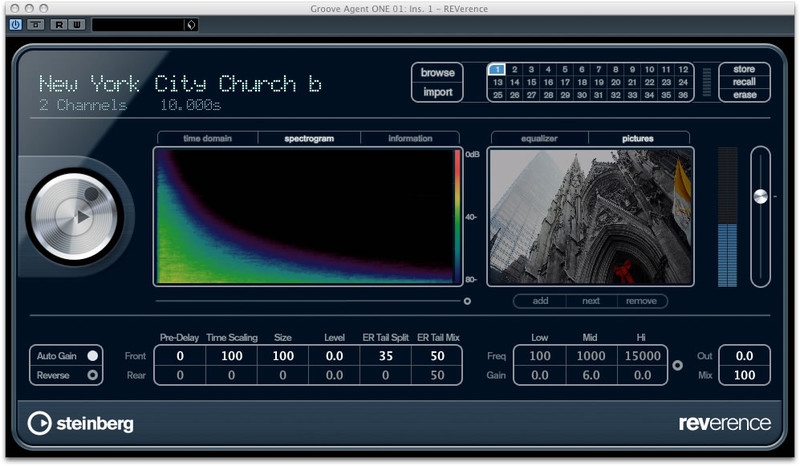Viewport: 800px width, 466px height.
Task: Click browse to load an impulse response
Action: coord(437,73)
